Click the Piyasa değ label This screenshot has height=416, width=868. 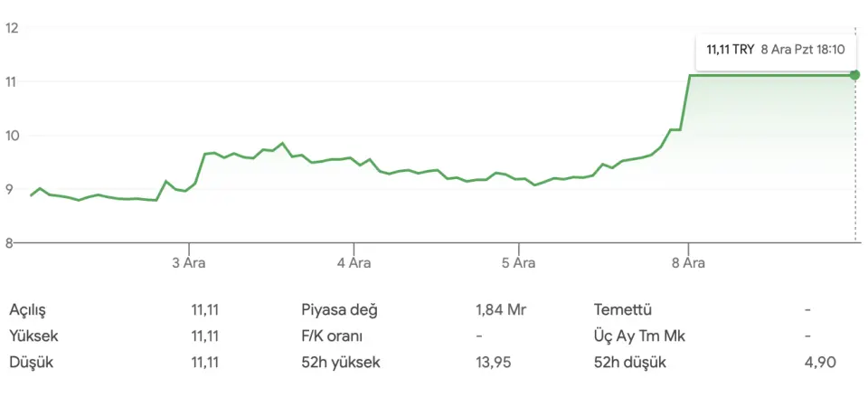339,309
